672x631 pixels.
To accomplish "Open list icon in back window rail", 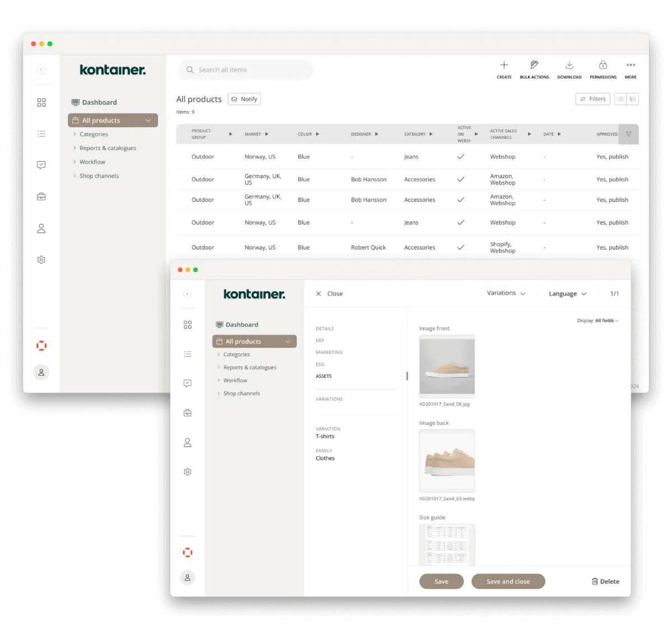I will [x=41, y=134].
